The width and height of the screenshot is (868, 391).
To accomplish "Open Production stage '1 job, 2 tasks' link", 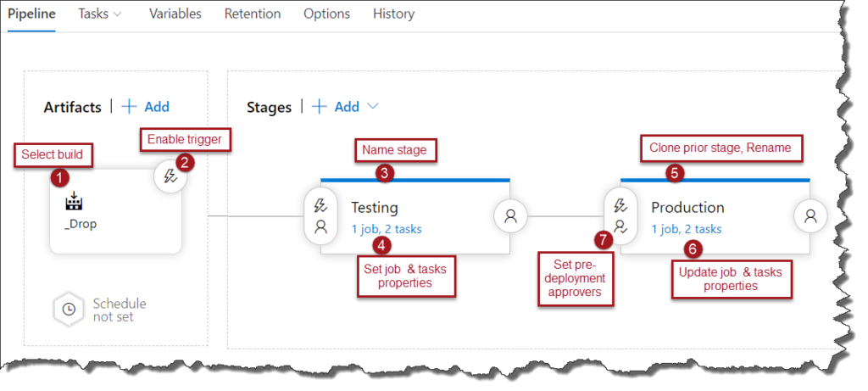I will (x=686, y=228).
